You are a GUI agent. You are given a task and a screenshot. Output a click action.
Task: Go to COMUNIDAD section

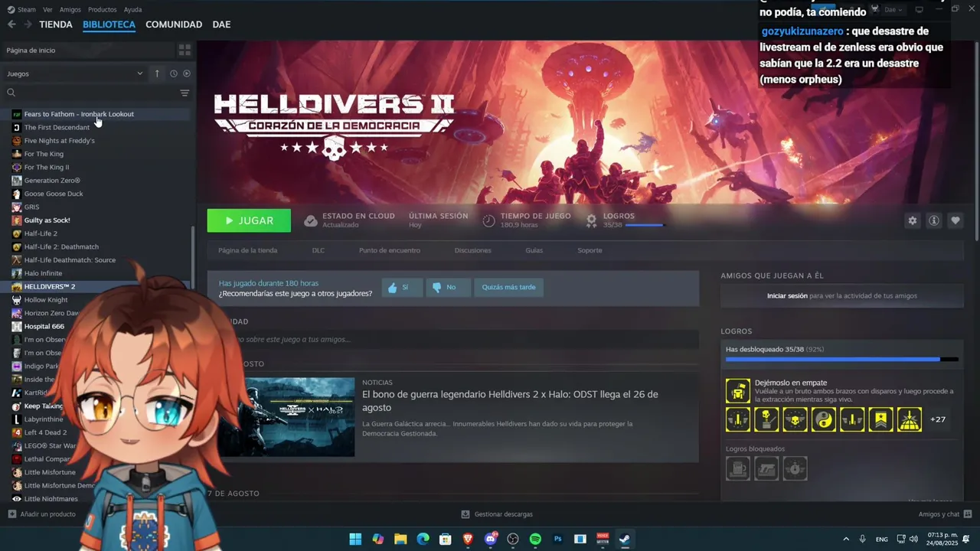point(174,24)
